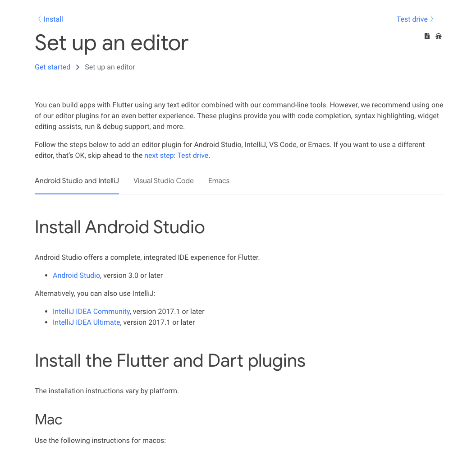Go forward to the Test drive page
This screenshot has width=476, height=451.
coord(412,19)
